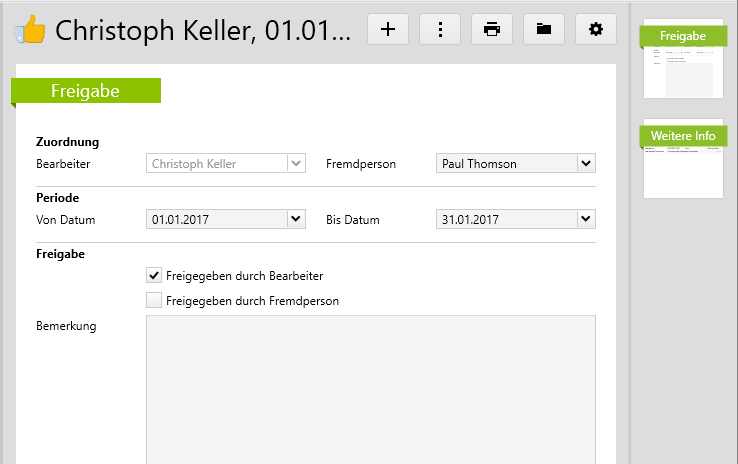Open the Bis Datum date dropdown

[585, 219]
